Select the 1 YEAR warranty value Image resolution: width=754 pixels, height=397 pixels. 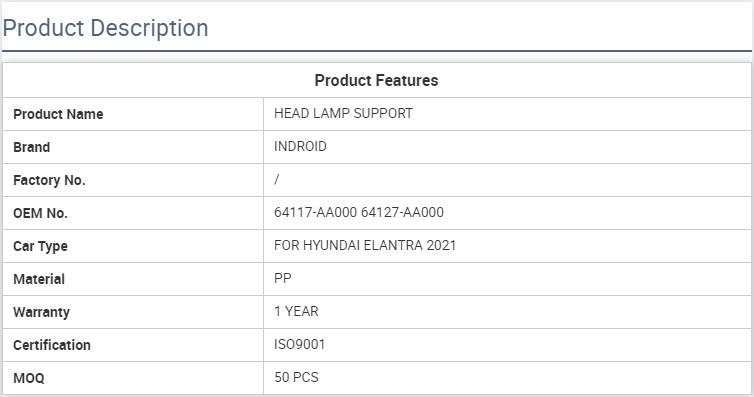tap(296, 311)
